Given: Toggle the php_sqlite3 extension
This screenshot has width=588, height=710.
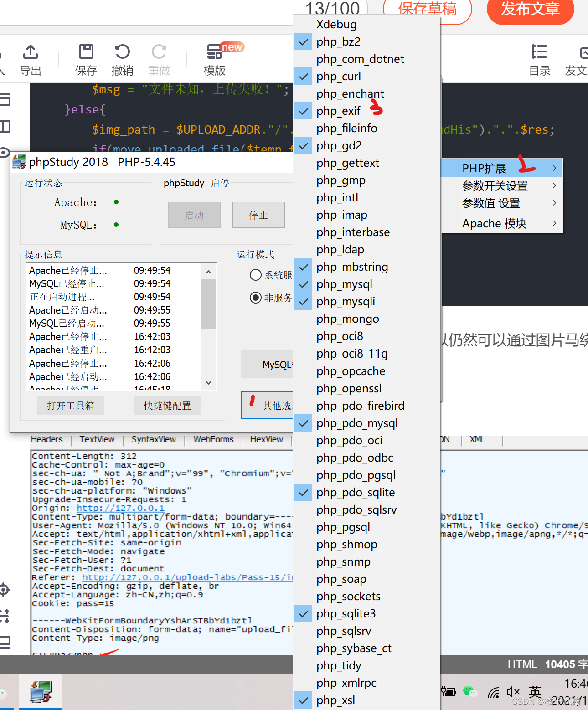Looking at the screenshot, I should coord(367,614).
